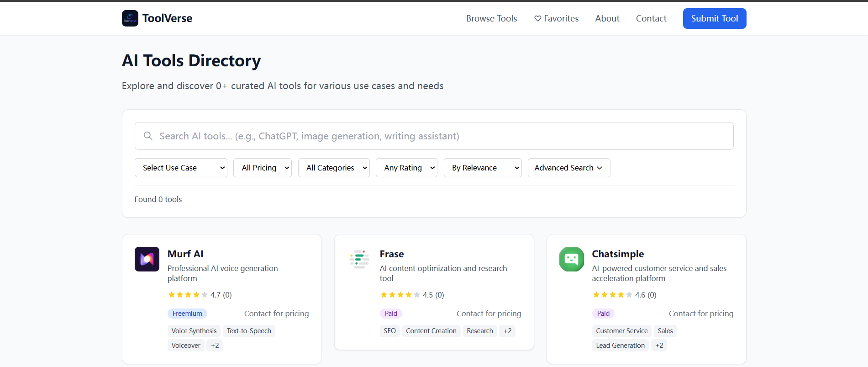Open the All Pricing dropdown
The height and width of the screenshot is (367, 868).
[x=263, y=168]
